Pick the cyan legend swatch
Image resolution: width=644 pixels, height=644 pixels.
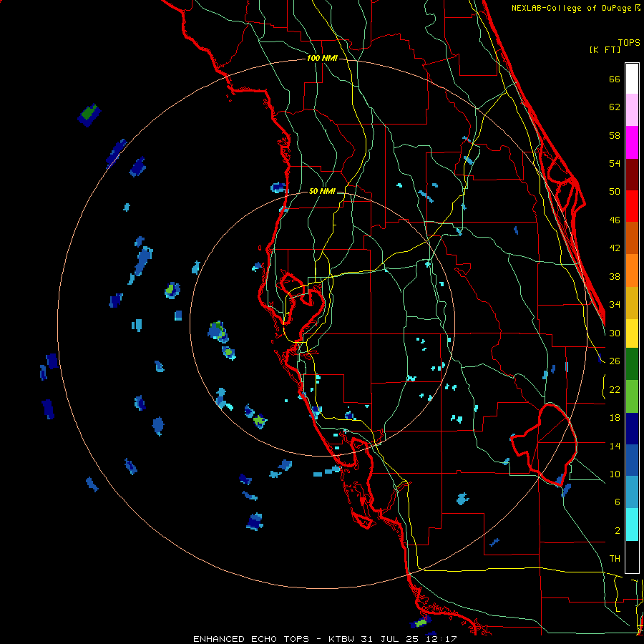point(632,525)
